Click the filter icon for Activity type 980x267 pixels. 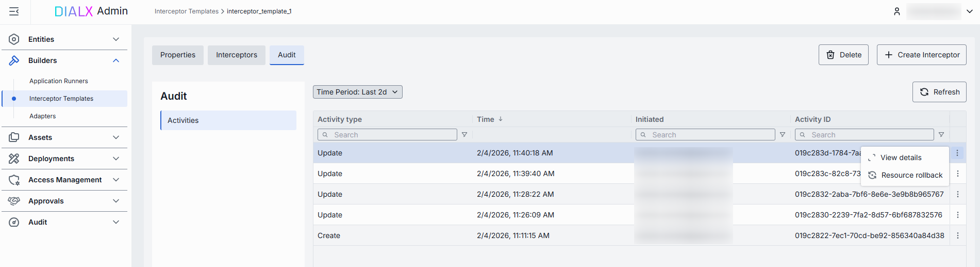tap(464, 135)
